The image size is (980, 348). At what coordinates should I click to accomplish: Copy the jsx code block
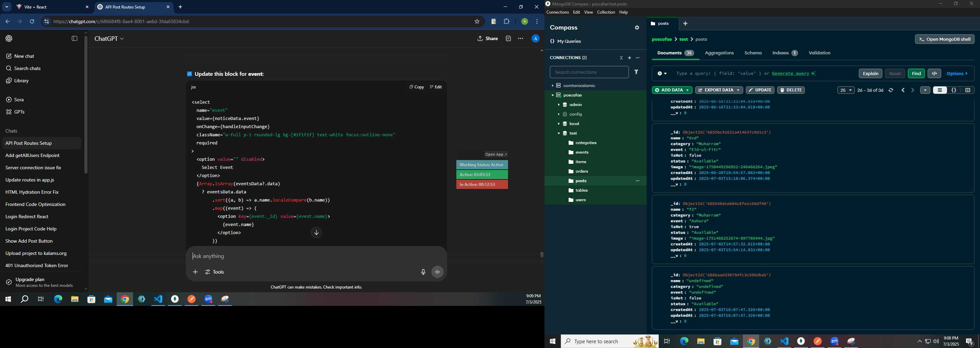[x=416, y=87]
